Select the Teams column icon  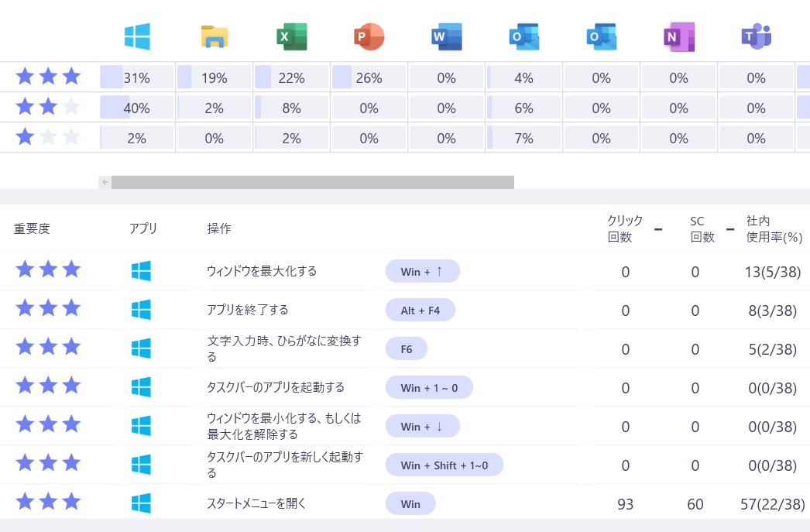757,36
